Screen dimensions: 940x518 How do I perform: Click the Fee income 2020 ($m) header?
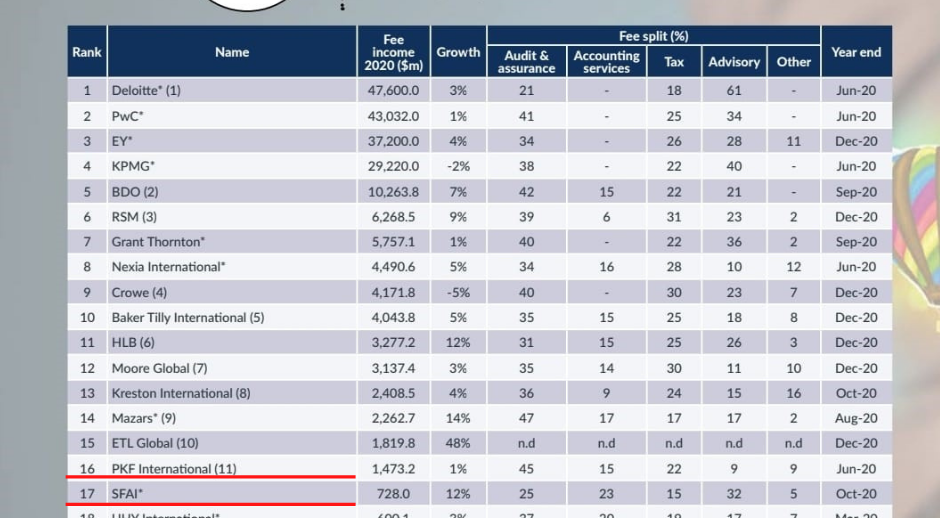coord(393,52)
